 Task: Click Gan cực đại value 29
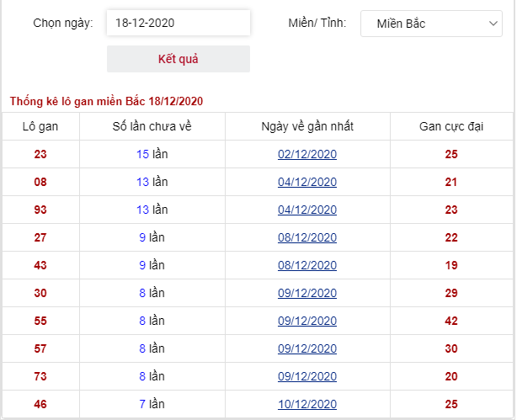(x=451, y=293)
